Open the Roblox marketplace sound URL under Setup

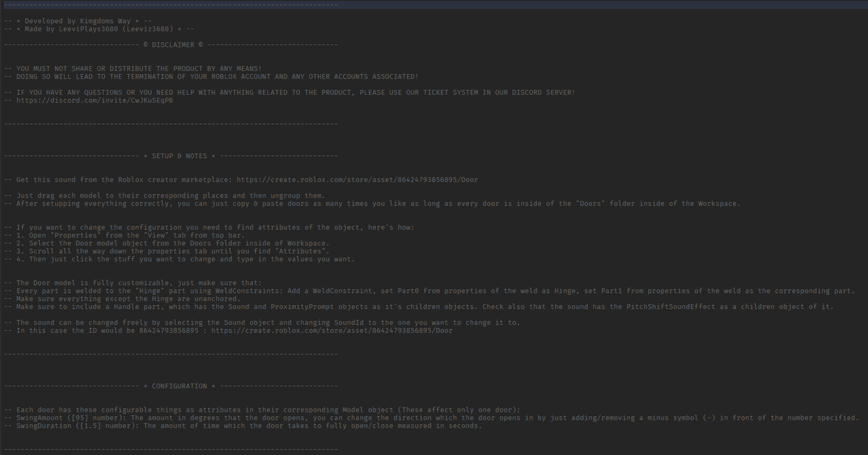tap(357, 180)
